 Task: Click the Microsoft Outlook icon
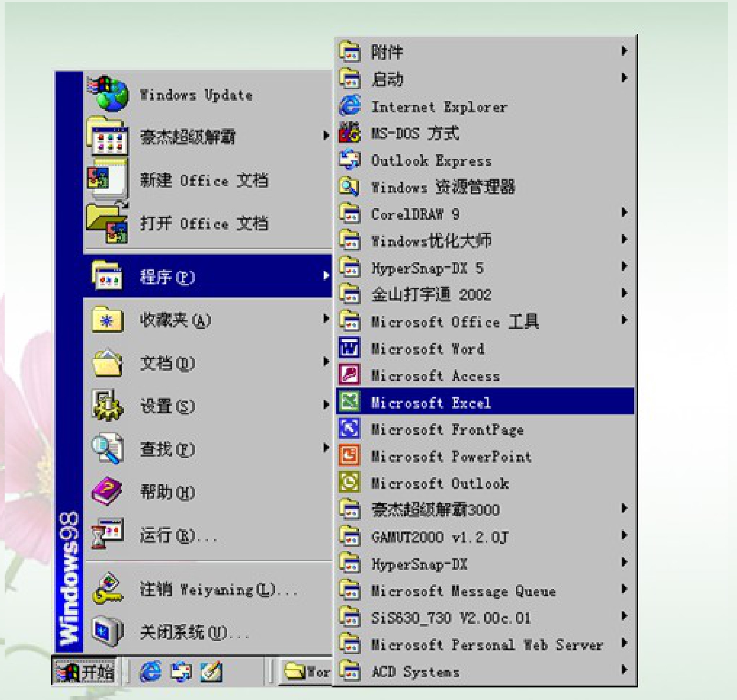point(350,483)
